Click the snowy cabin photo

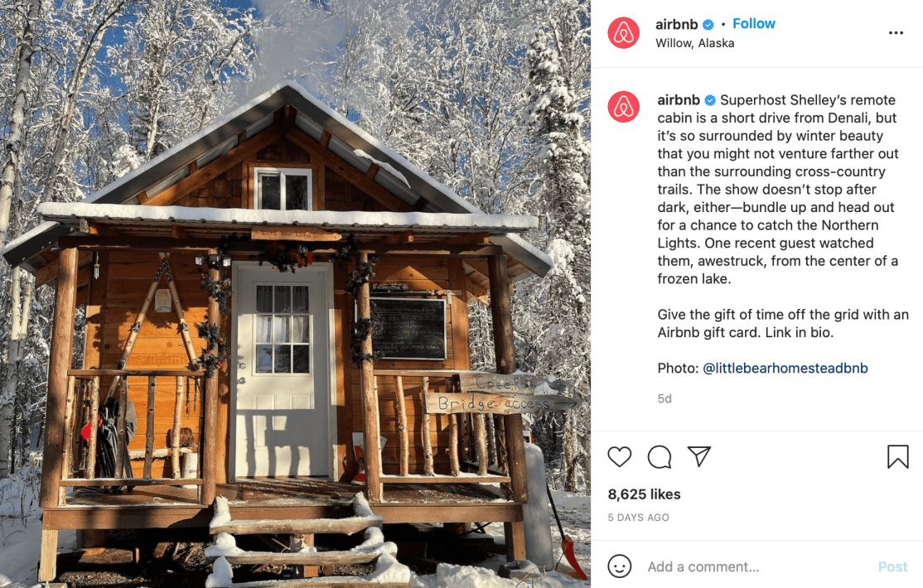pos(295,294)
